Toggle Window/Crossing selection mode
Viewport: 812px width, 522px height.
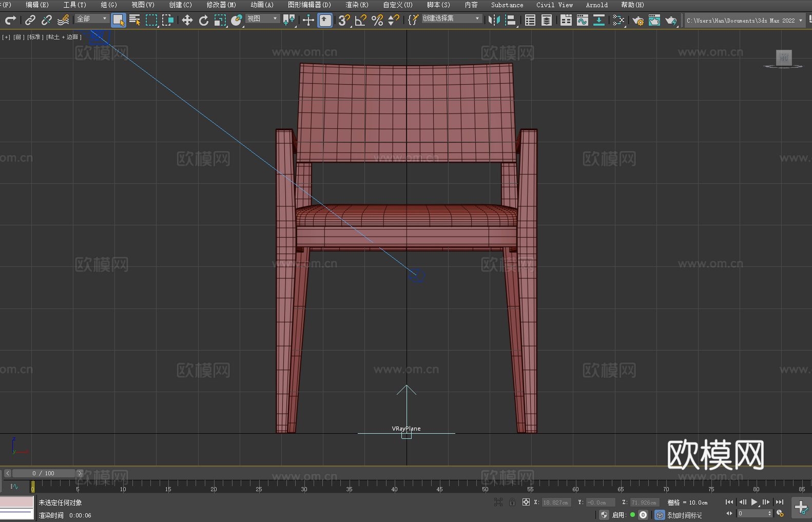168,20
